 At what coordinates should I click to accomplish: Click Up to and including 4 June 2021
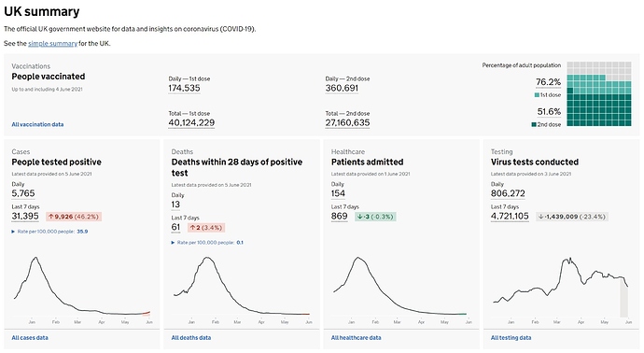47,89
